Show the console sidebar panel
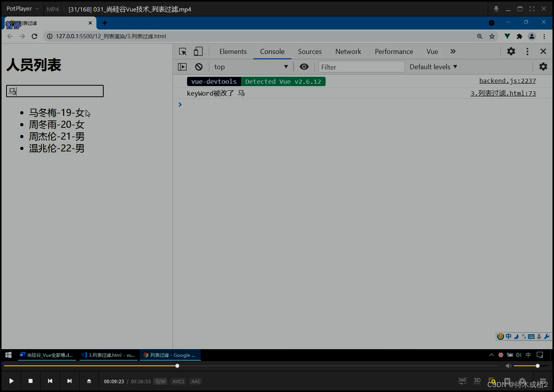 pos(182,67)
